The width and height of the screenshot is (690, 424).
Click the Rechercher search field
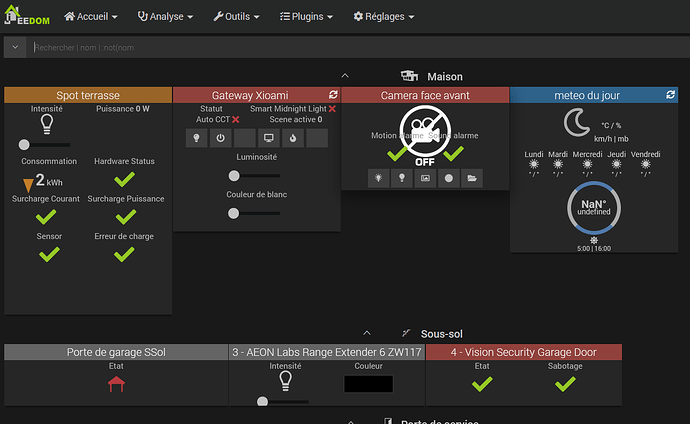[359, 48]
